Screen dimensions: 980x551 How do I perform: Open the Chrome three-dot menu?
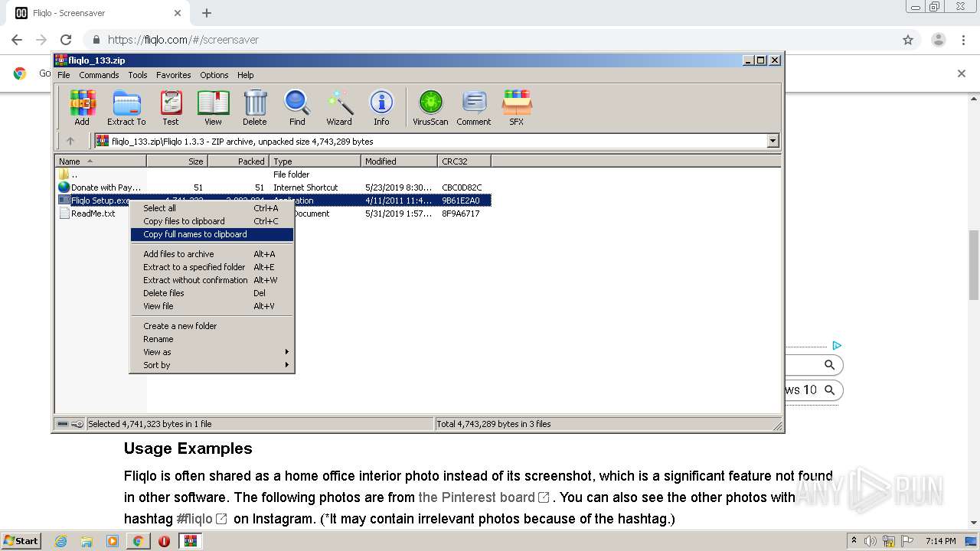click(963, 40)
